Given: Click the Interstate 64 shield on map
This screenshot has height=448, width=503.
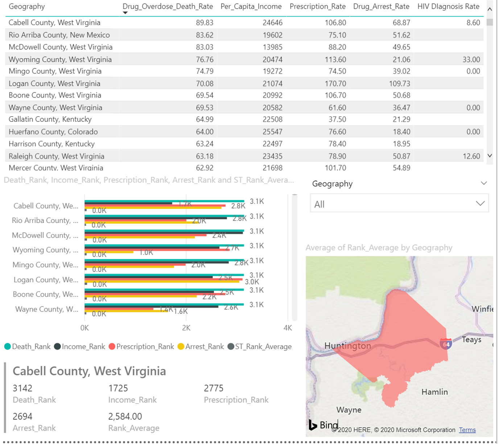Looking at the screenshot, I should click(x=446, y=344).
